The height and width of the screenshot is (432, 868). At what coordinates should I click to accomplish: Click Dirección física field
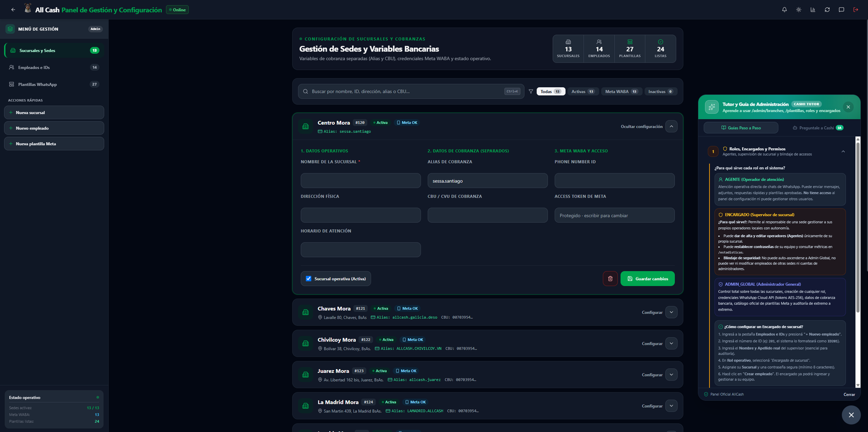pyautogui.click(x=361, y=215)
